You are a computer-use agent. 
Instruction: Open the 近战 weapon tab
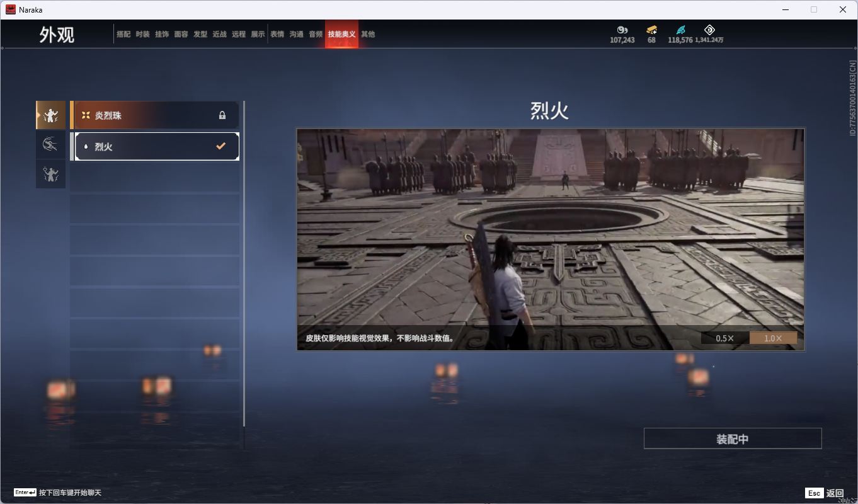219,34
